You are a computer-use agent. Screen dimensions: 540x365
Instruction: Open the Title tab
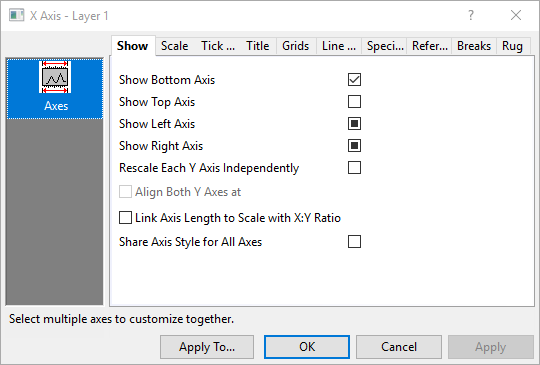[258, 46]
